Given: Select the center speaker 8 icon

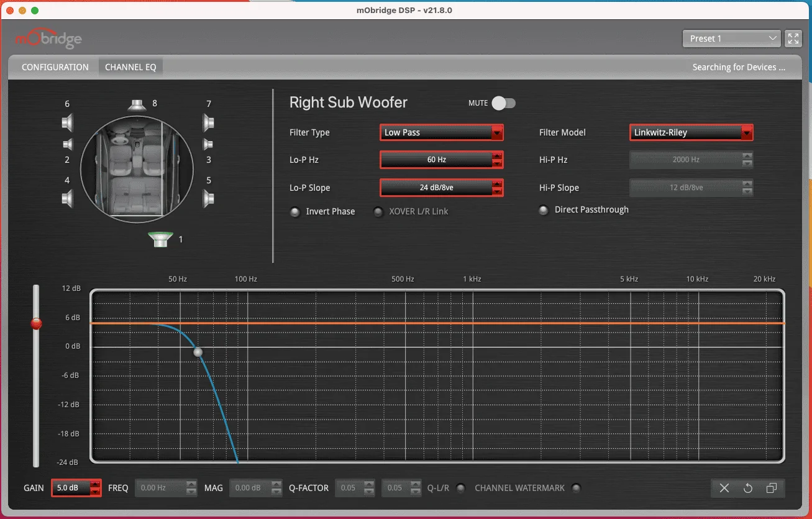Looking at the screenshot, I should click(x=137, y=104).
